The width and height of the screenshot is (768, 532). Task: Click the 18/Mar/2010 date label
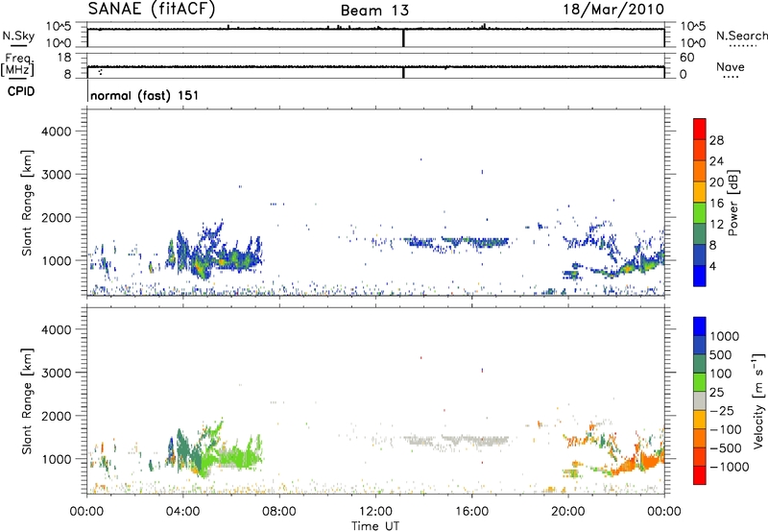point(613,10)
